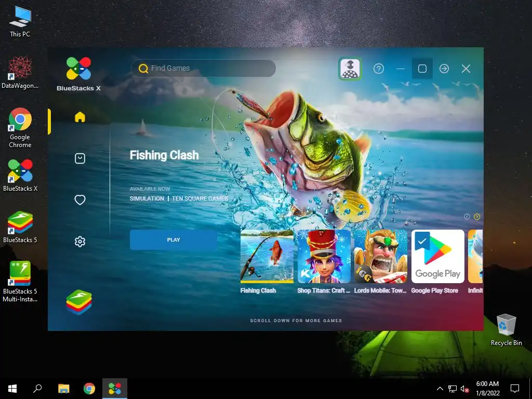532x399 pixels.
Task: Click the Google Play Store caption text
Action: pyautogui.click(x=435, y=290)
